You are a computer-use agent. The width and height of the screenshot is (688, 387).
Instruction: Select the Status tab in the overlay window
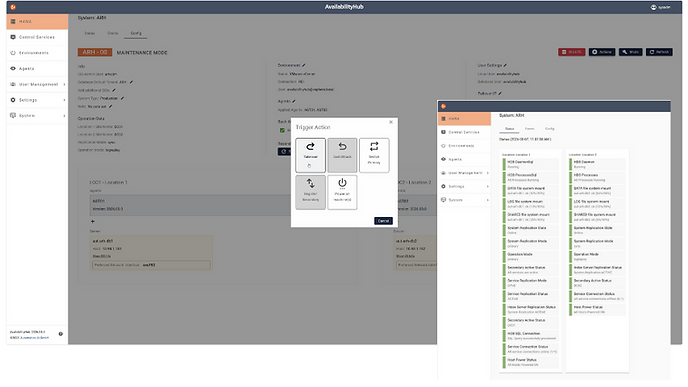pos(509,129)
